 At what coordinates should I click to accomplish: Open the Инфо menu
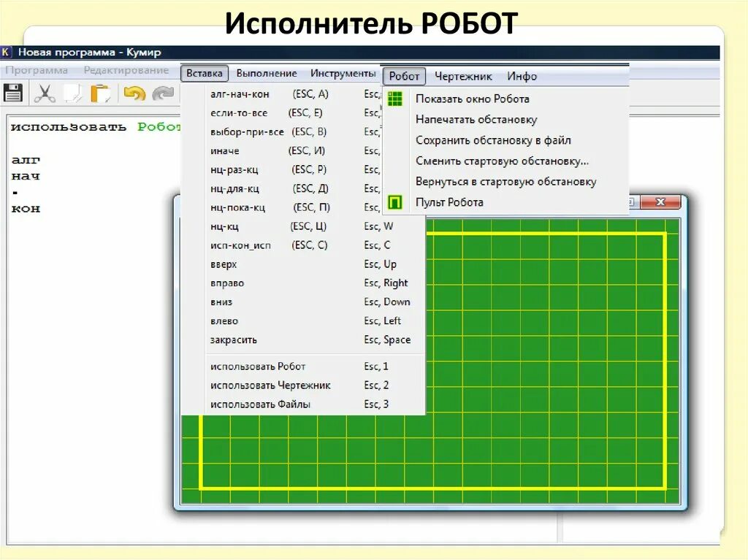522,77
